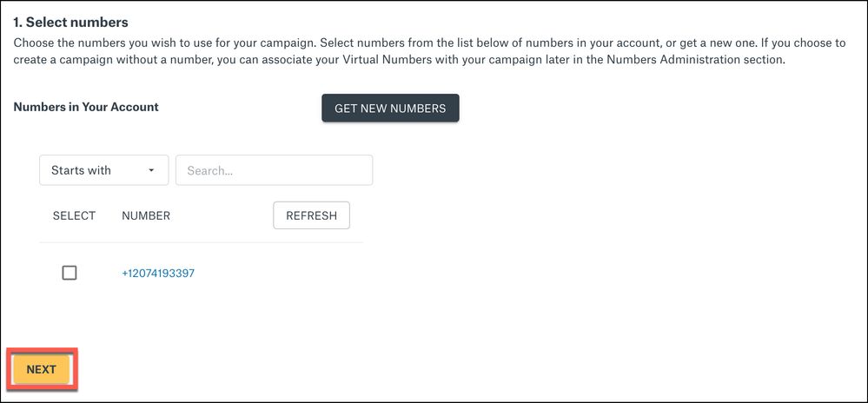This screenshot has height=403, width=868.
Task: Click the '1. Select numbers' heading
Action: click(x=70, y=22)
